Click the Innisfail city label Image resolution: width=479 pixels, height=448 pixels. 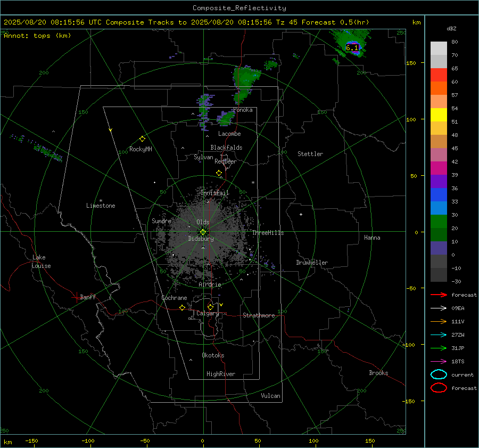(x=215, y=193)
